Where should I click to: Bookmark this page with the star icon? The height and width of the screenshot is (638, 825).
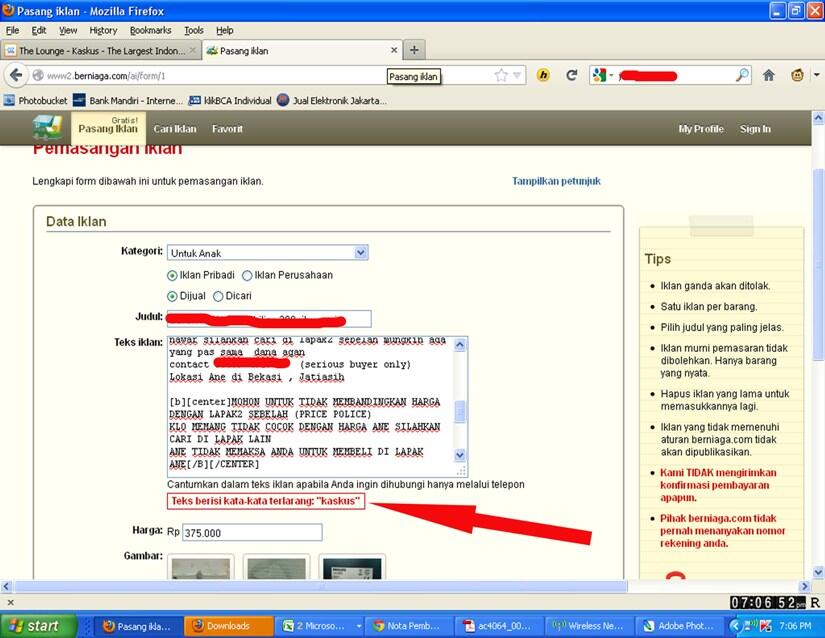pos(501,76)
